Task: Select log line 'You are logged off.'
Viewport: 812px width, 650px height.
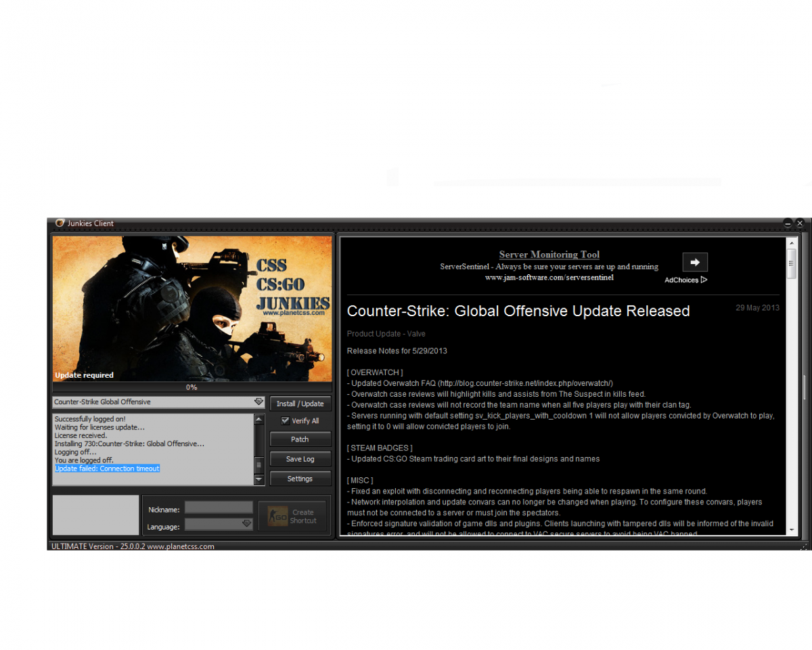Action: pyautogui.click(x=84, y=460)
